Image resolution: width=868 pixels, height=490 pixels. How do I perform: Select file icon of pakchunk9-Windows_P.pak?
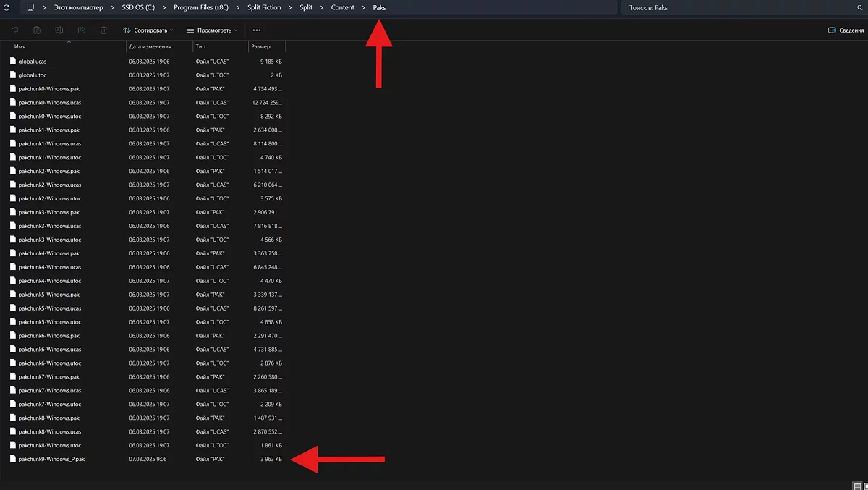(12, 459)
